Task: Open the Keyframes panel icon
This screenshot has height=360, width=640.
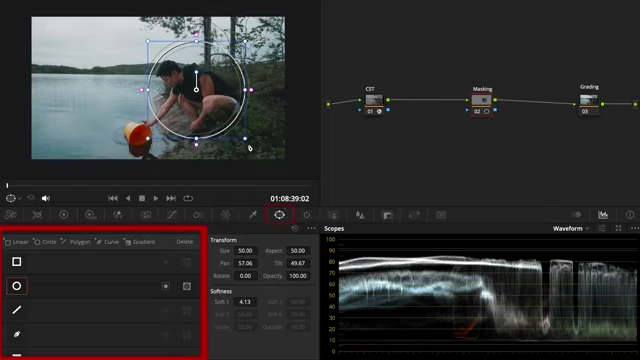Action: coord(576,215)
